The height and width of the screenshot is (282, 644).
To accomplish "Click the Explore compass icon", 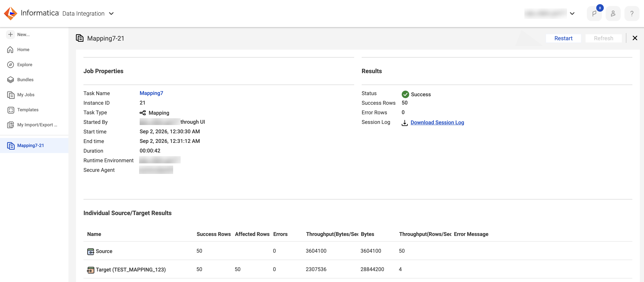I will tap(10, 64).
